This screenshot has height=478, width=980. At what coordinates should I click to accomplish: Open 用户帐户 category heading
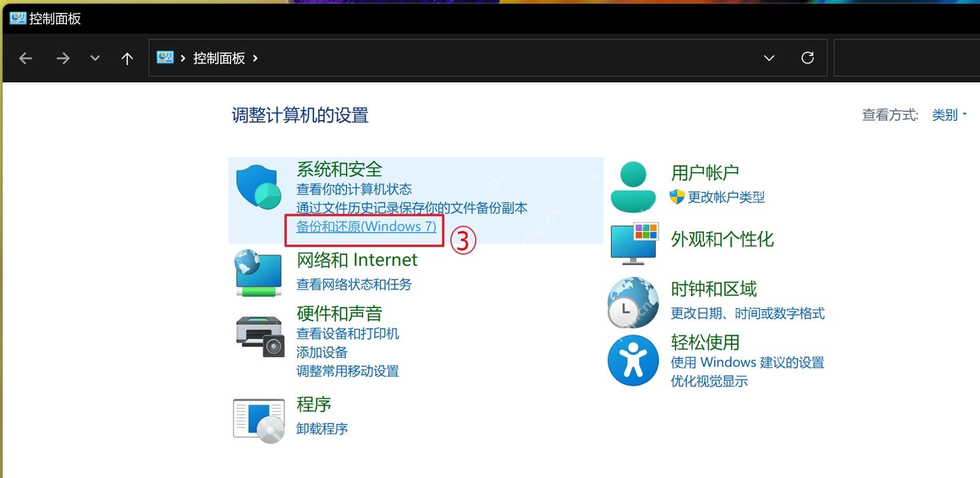tap(705, 173)
